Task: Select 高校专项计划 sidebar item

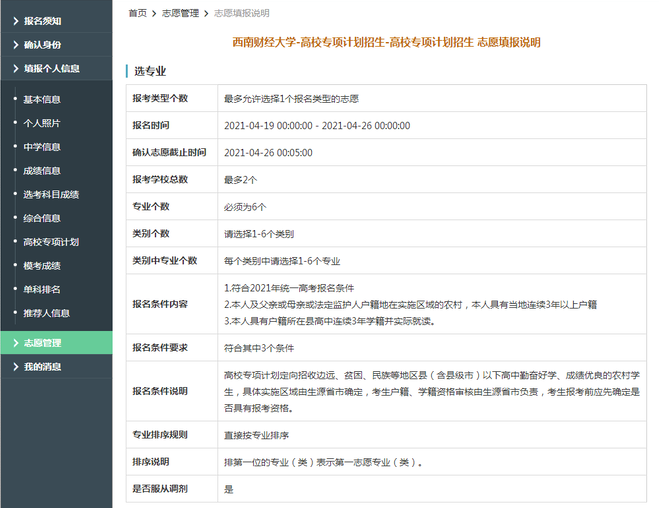Action: click(51, 242)
